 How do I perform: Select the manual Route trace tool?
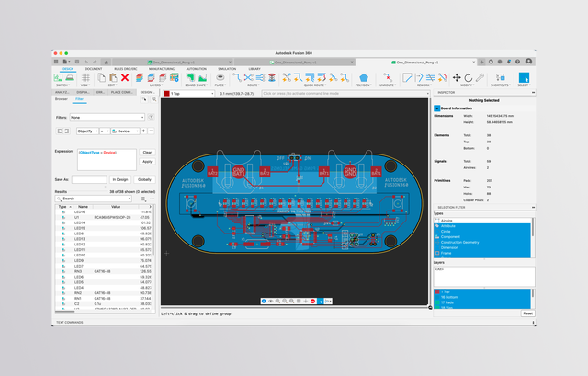(237, 77)
